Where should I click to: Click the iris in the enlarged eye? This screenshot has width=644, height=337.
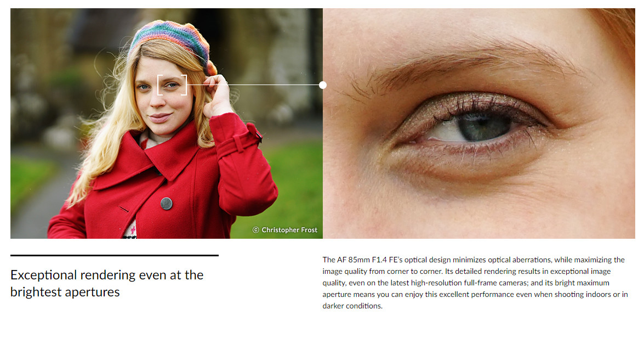click(x=483, y=126)
